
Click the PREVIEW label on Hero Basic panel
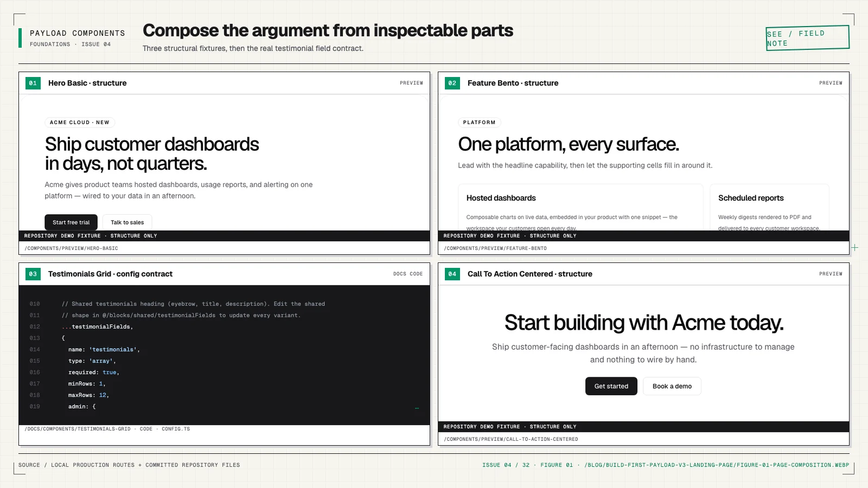click(411, 83)
